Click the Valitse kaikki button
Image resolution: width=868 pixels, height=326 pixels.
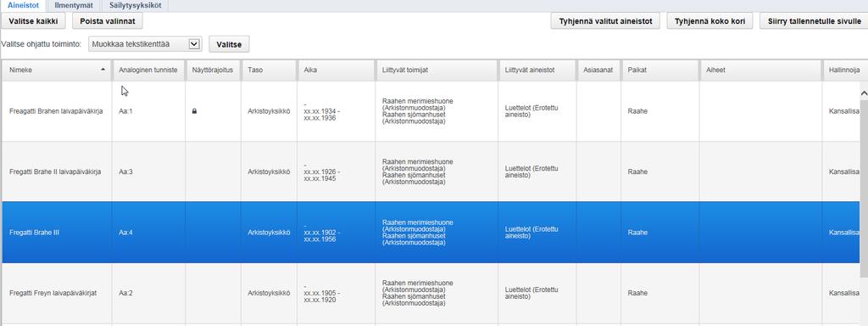tap(33, 21)
